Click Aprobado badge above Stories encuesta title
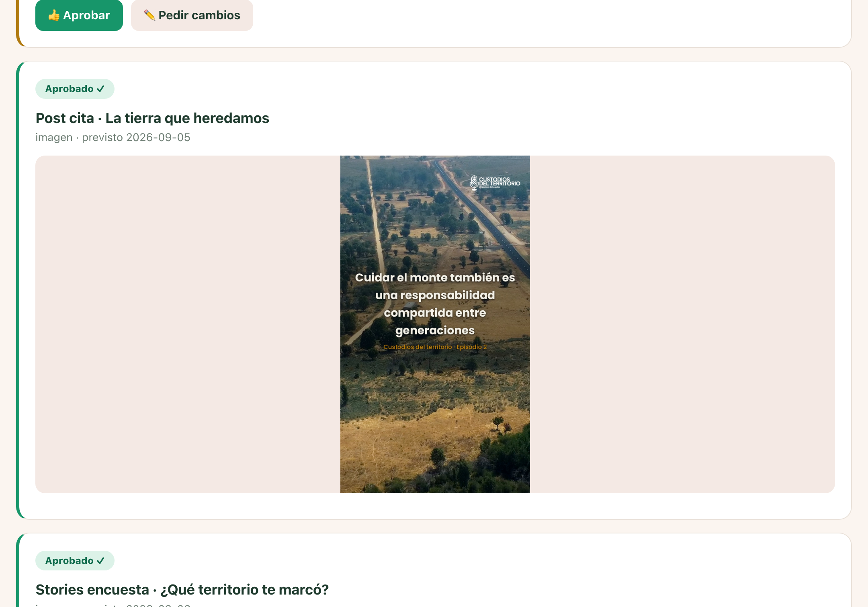The height and width of the screenshot is (607, 868). pyautogui.click(x=75, y=560)
